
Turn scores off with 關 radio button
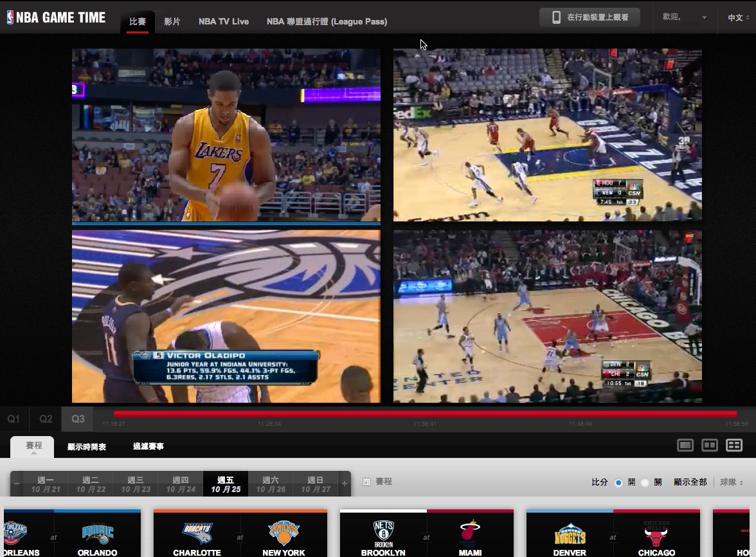645,482
